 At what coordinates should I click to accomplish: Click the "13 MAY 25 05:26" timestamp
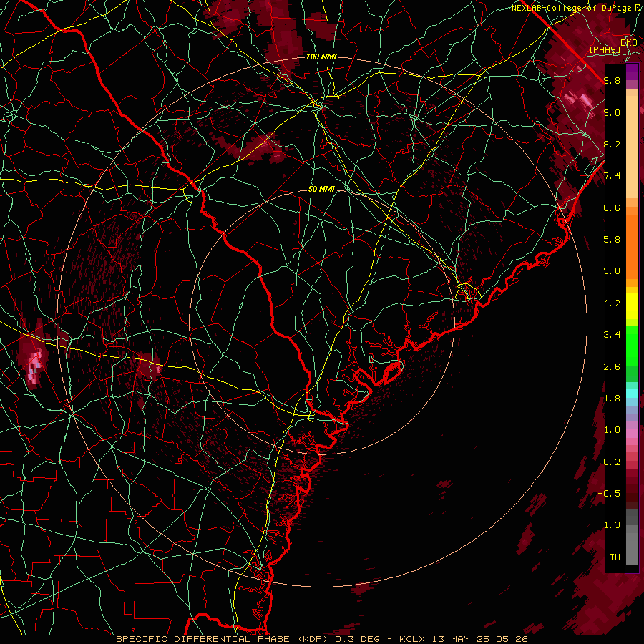(x=479, y=639)
